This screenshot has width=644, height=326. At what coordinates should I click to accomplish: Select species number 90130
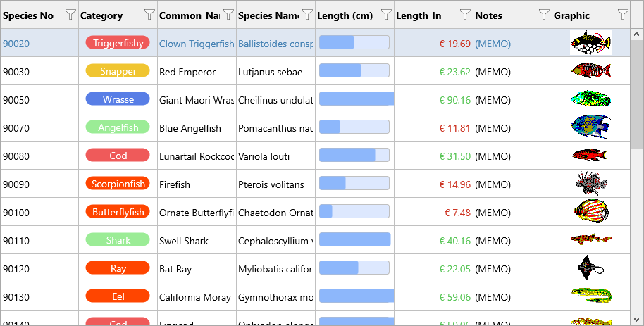pos(16,297)
